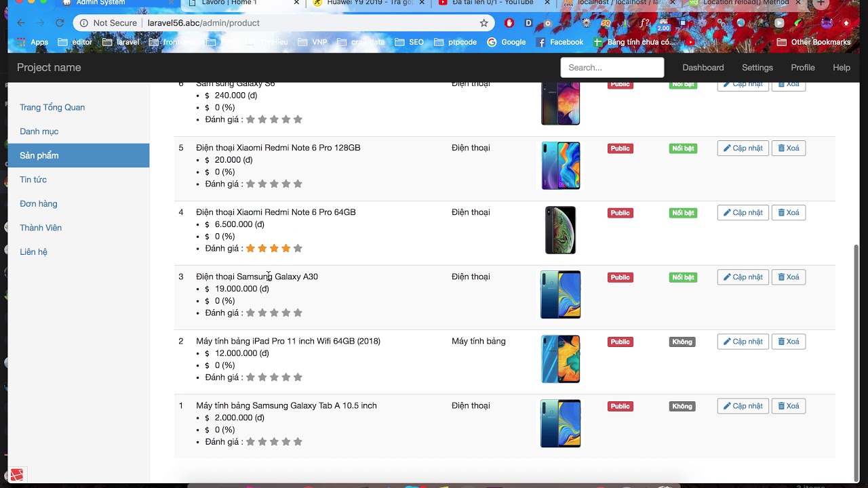Image resolution: width=868 pixels, height=488 pixels.
Task: Open the 'VNP' bookmarks folder
Action: pyautogui.click(x=312, y=42)
